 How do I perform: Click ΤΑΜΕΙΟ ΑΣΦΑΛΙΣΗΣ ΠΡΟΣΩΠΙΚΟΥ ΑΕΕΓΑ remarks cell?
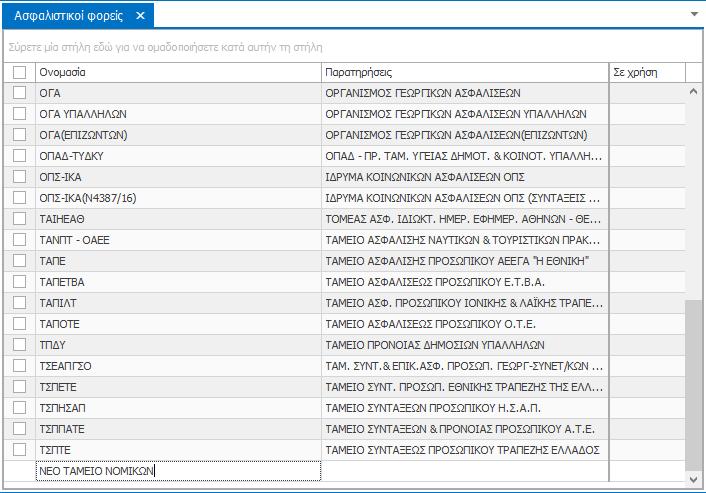(465, 261)
